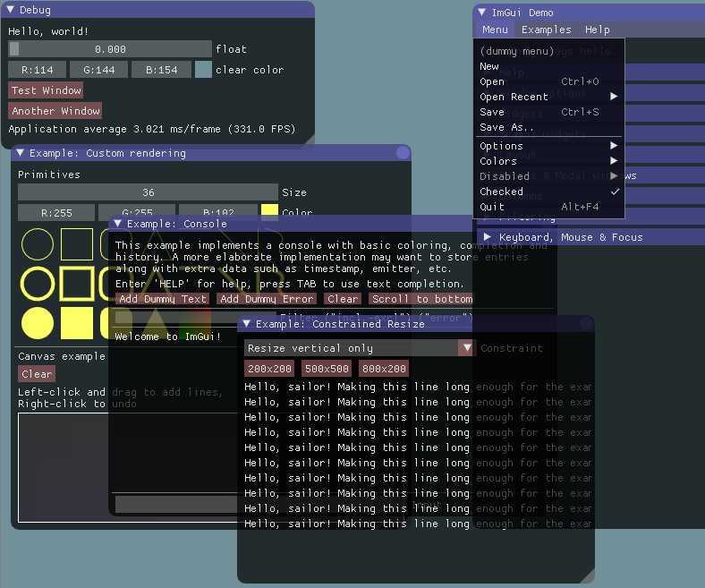Click the Hello, world! text

(x=48, y=31)
